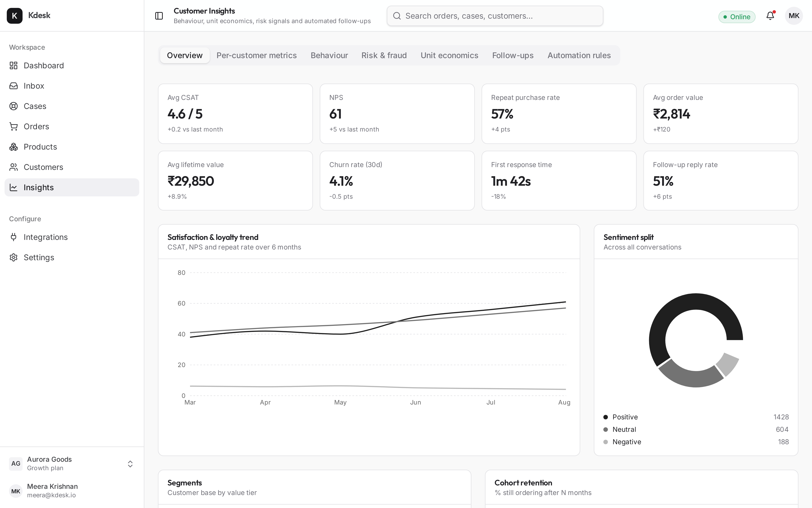This screenshot has width=812, height=508.
Task: Click the Orders cart icon
Action: pos(13,127)
